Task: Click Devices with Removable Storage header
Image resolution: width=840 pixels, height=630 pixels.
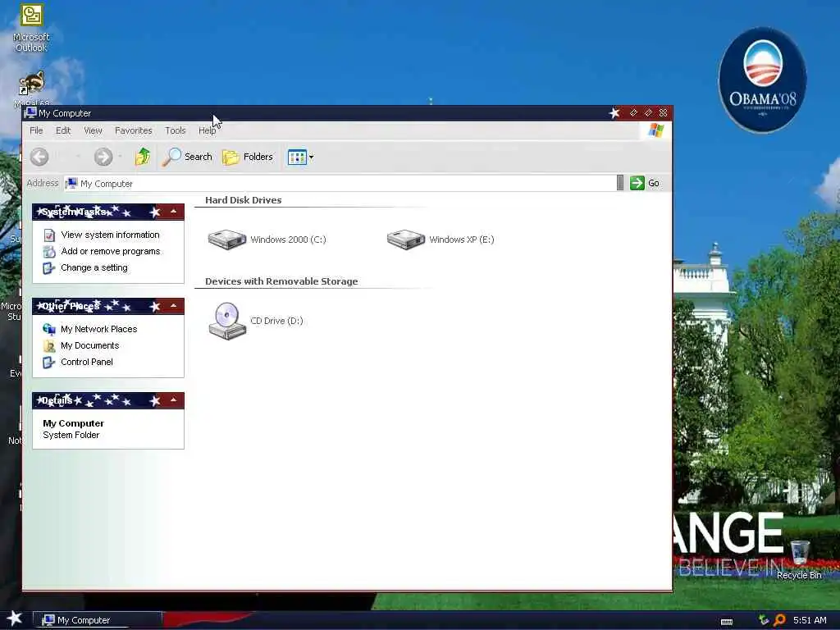Action: click(281, 281)
